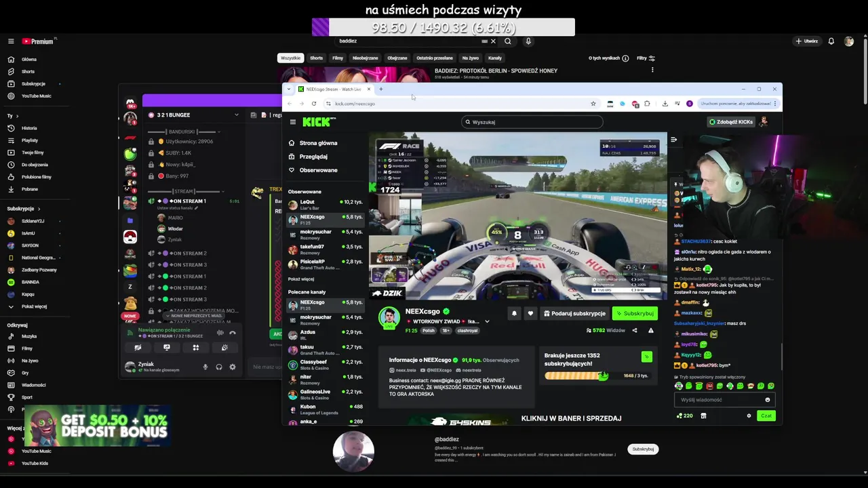Open Discord user settings gear
Viewport: 868px width, 488px height.
click(233, 367)
